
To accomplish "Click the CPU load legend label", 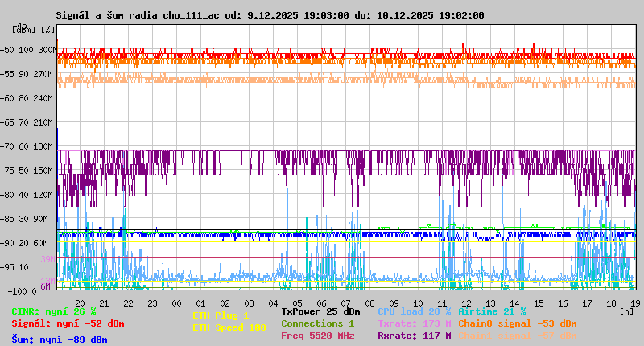I will (x=414, y=311).
